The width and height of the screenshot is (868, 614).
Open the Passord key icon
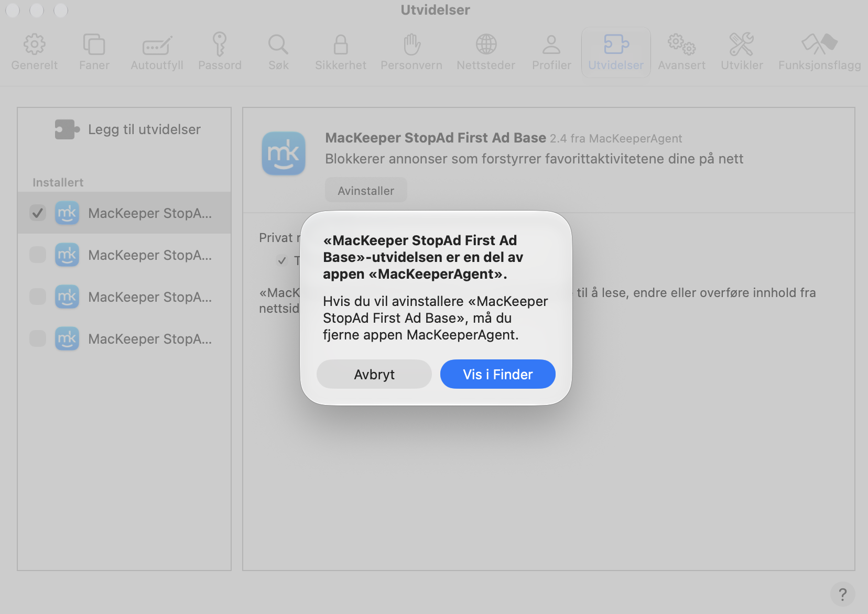tap(220, 44)
